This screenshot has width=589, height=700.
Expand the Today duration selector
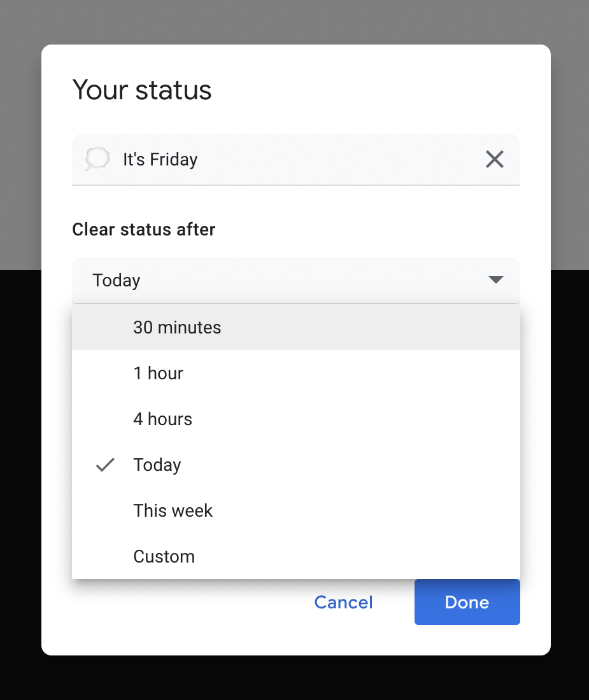296,280
